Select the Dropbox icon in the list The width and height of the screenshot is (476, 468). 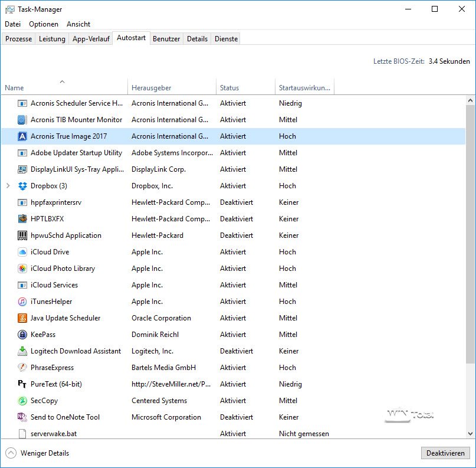(22, 186)
